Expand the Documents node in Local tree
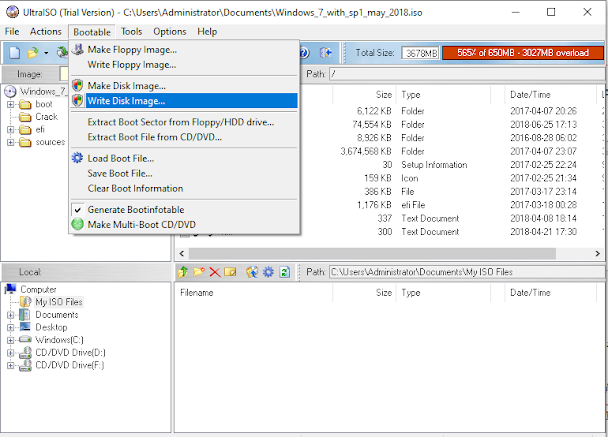Viewport: 608px width, 437px height. 10,315
